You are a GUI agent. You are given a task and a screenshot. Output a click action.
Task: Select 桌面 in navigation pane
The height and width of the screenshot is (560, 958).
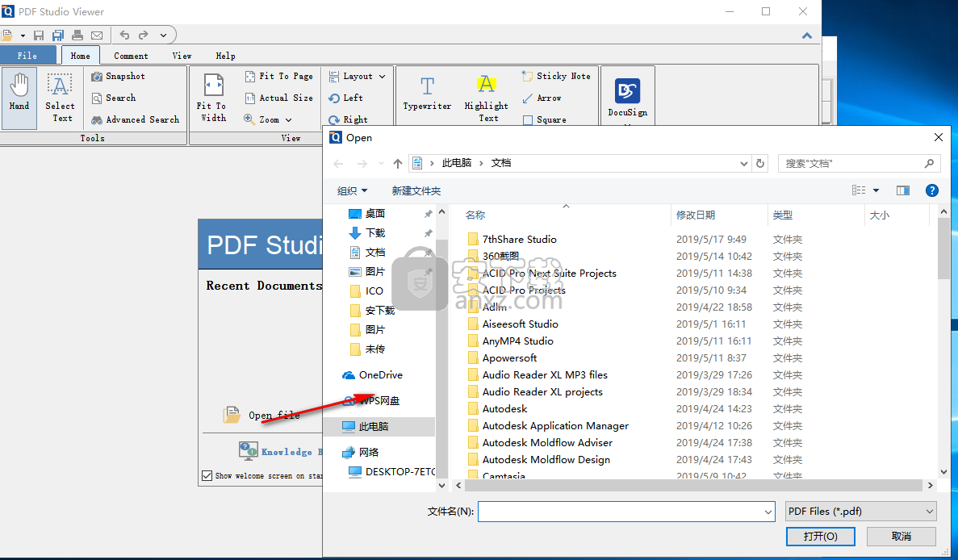click(375, 213)
